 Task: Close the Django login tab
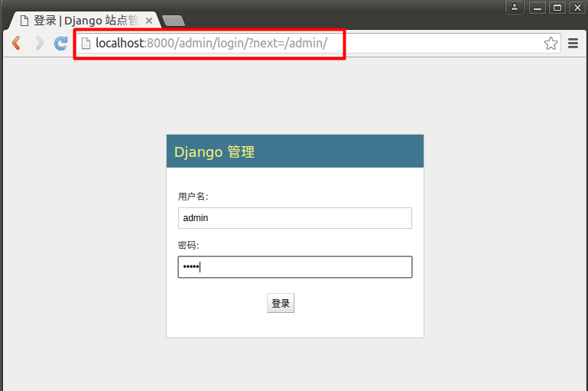(x=149, y=21)
